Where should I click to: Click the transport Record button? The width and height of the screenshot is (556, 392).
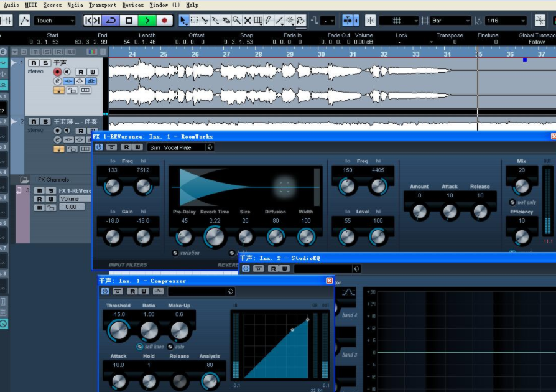click(164, 20)
